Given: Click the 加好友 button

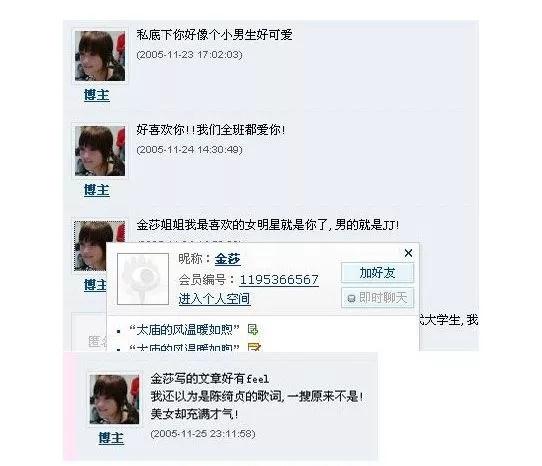Looking at the screenshot, I should [x=377, y=272].
